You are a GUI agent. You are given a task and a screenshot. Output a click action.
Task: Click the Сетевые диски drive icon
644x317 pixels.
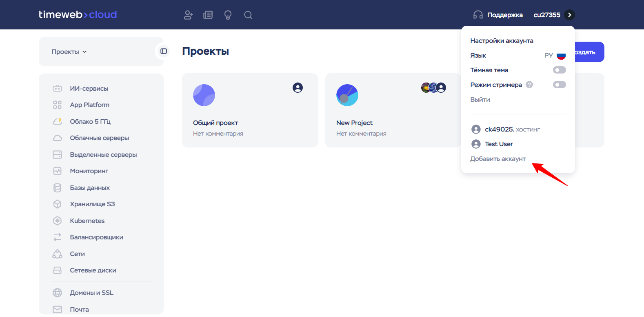point(58,270)
